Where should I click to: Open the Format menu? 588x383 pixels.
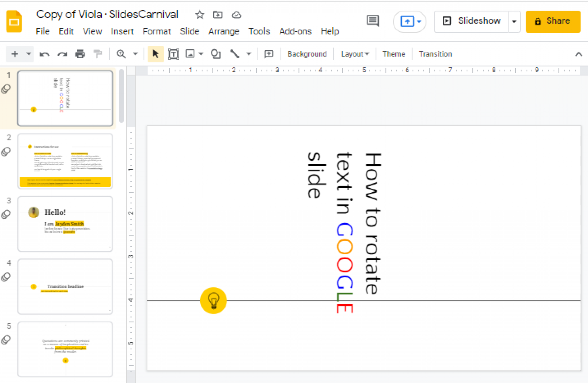coord(157,31)
